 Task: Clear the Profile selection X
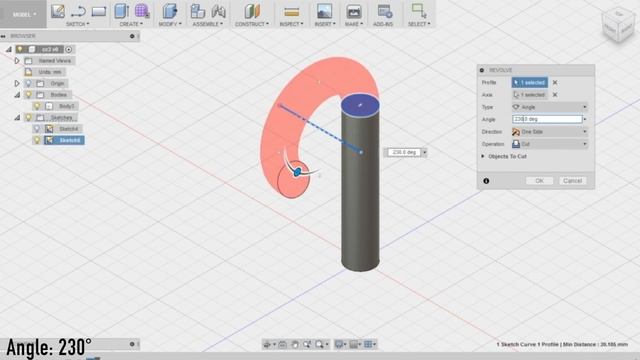555,82
